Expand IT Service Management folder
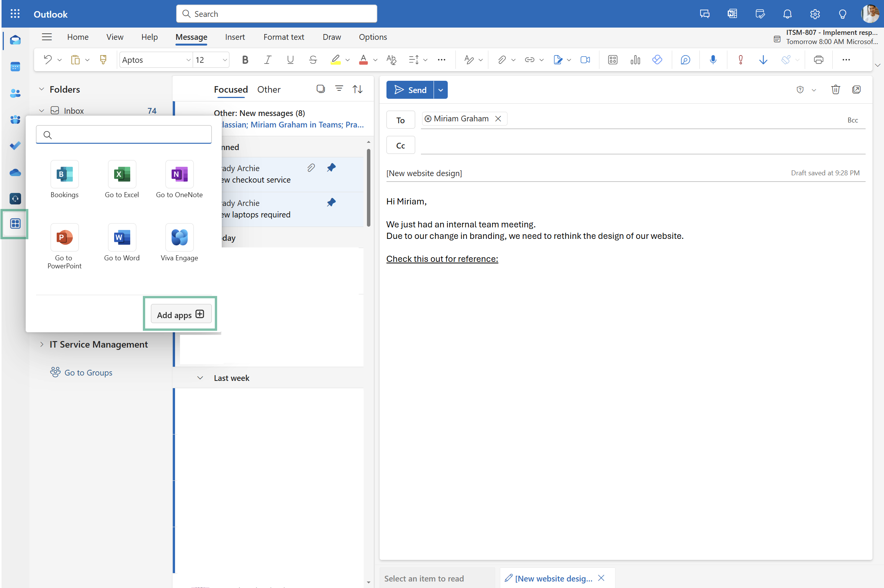The image size is (884, 588). tap(42, 345)
